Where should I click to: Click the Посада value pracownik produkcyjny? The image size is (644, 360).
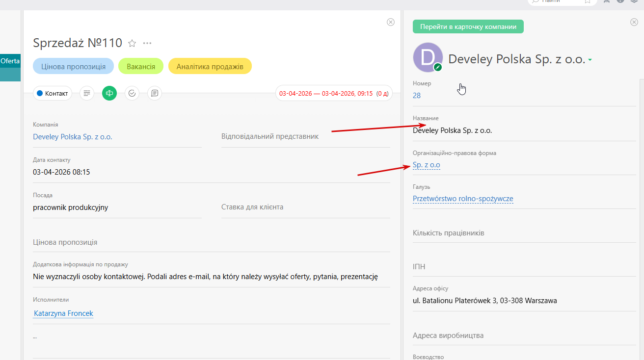pos(71,207)
